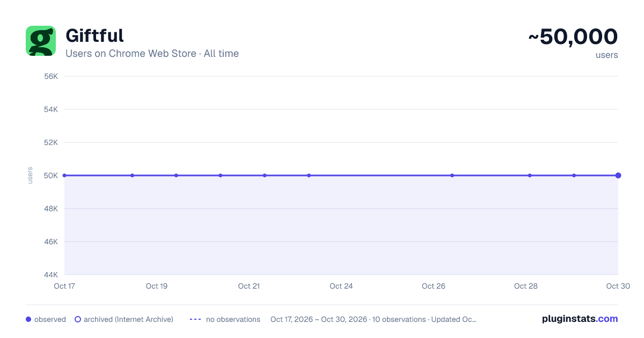Select the data point above Oct 28
The height and width of the screenshot is (338, 644).
[530, 175]
